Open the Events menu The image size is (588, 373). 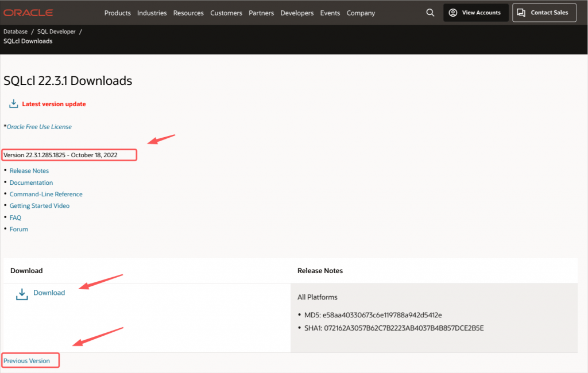point(330,13)
